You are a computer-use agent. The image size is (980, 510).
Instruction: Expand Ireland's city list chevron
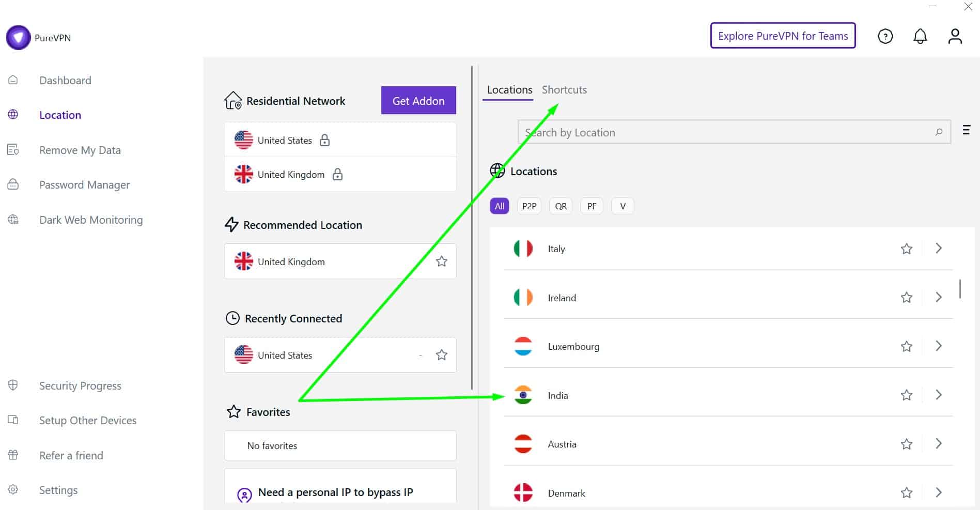939,297
